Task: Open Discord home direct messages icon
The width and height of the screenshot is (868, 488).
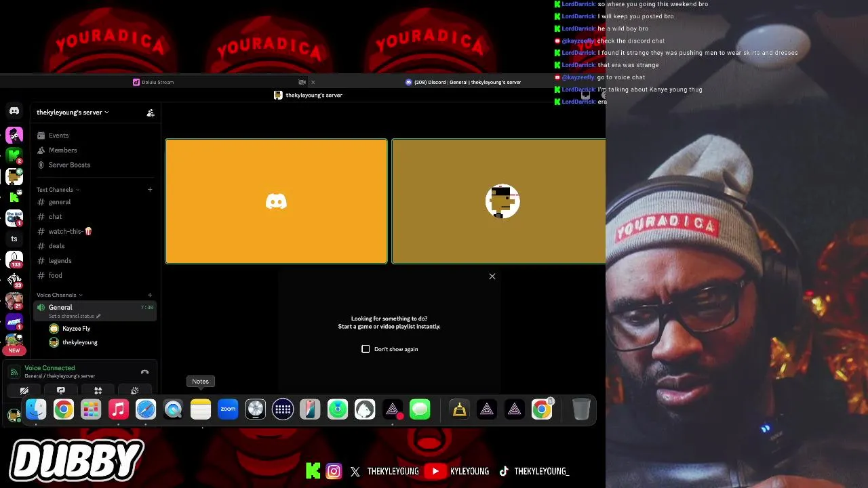Action: pyautogui.click(x=14, y=111)
